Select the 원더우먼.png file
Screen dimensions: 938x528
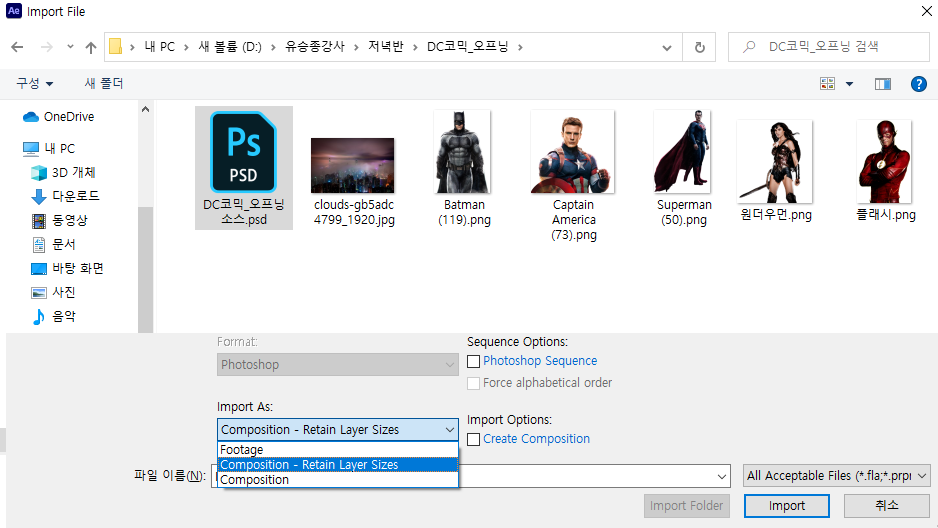[775, 170]
